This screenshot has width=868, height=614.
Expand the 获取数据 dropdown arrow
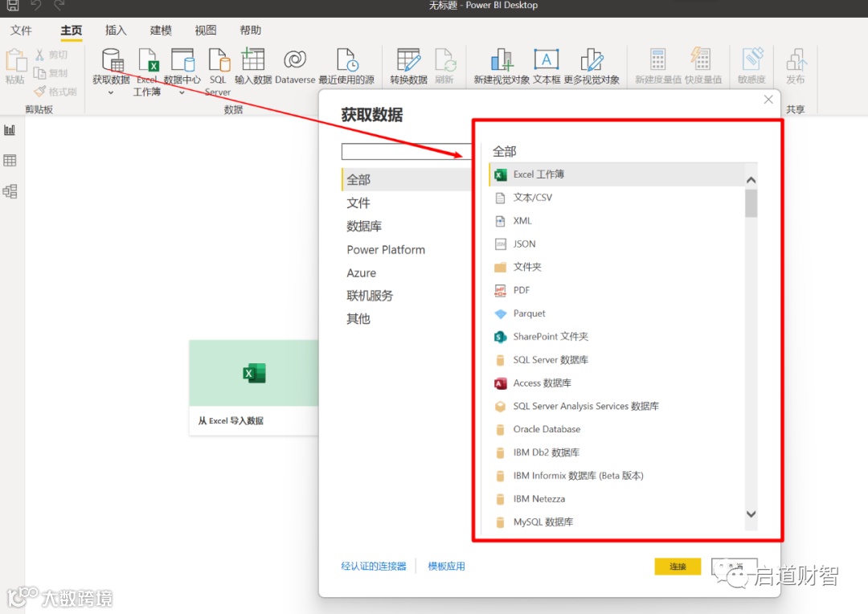[x=111, y=92]
